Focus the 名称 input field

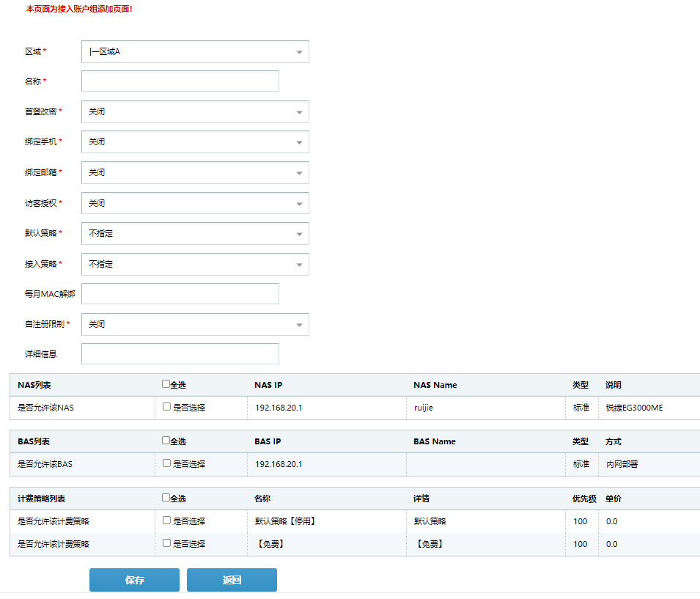180,81
